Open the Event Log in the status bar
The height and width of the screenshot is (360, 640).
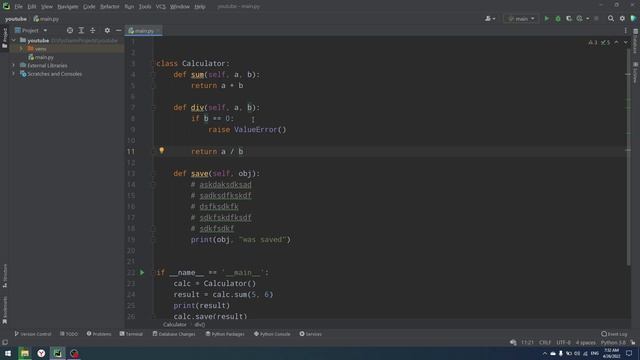pos(614,334)
